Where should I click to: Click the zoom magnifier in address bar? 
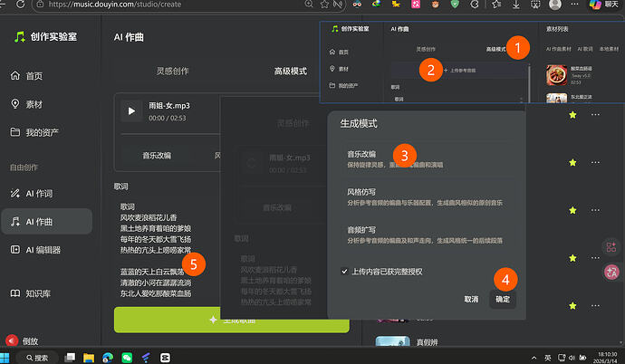click(x=309, y=5)
